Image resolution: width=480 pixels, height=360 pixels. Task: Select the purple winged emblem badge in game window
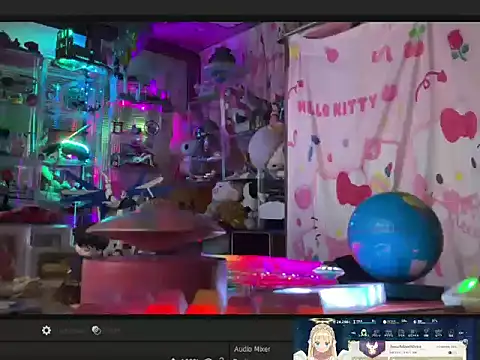(x=372, y=348)
